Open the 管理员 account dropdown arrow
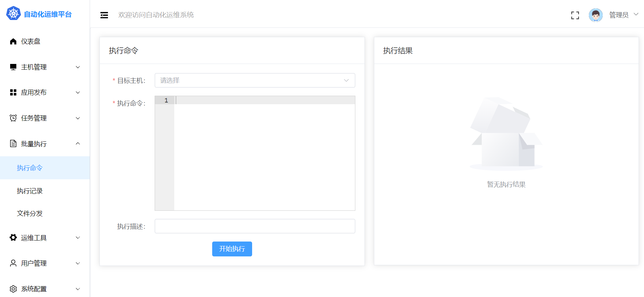The width and height of the screenshot is (644, 297). tap(636, 15)
